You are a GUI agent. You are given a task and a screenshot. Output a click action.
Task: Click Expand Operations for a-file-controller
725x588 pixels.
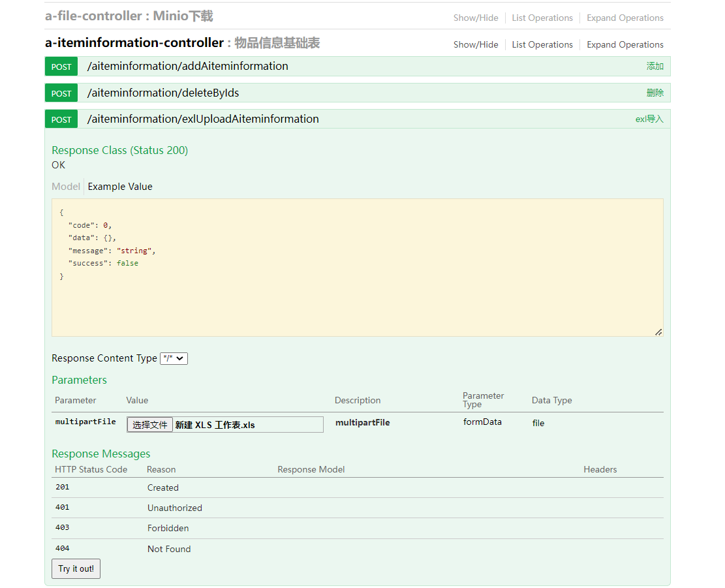(625, 18)
